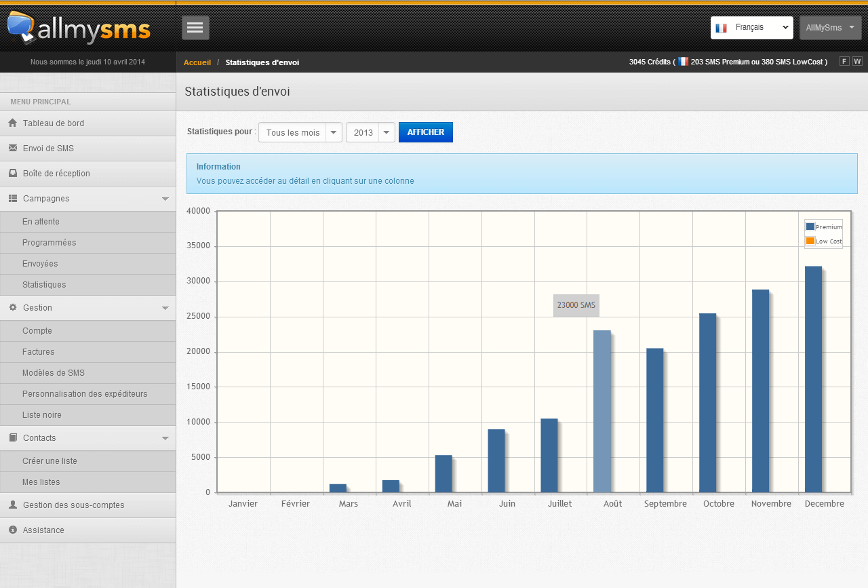868x588 pixels.
Task: Open Gestion des sous-comptes menu item
Action: (87, 505)
